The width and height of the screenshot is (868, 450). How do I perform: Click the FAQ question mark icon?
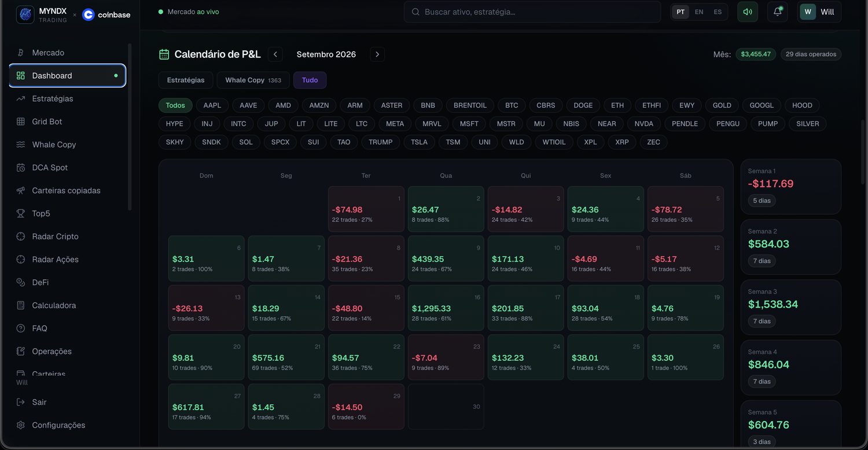(21, 328)
